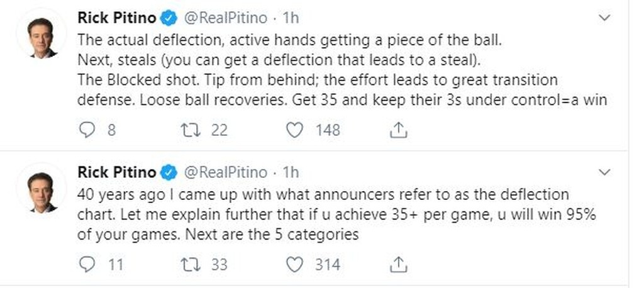Expand options chevron on the "actual deflection" tweet
The image size is (644, 288).
604,18
